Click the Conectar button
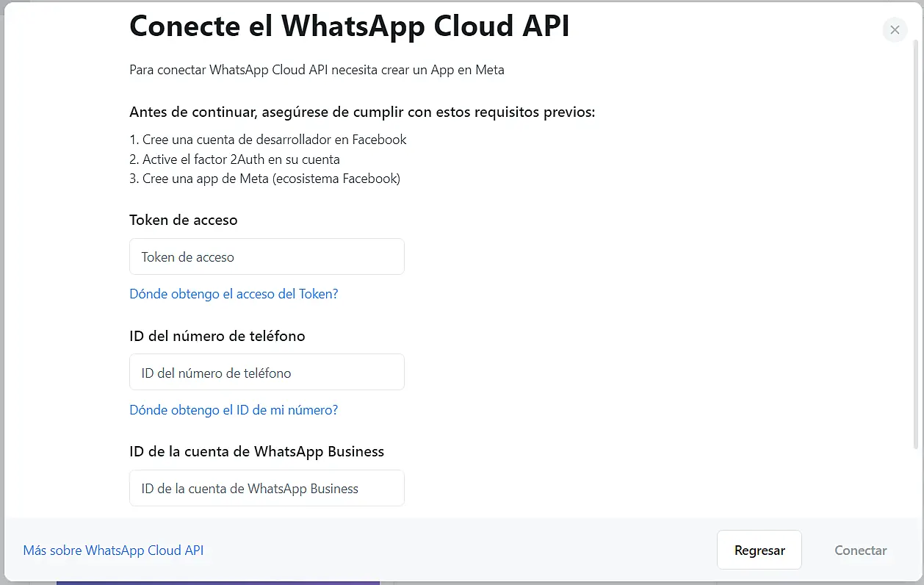 pos(860,550)
